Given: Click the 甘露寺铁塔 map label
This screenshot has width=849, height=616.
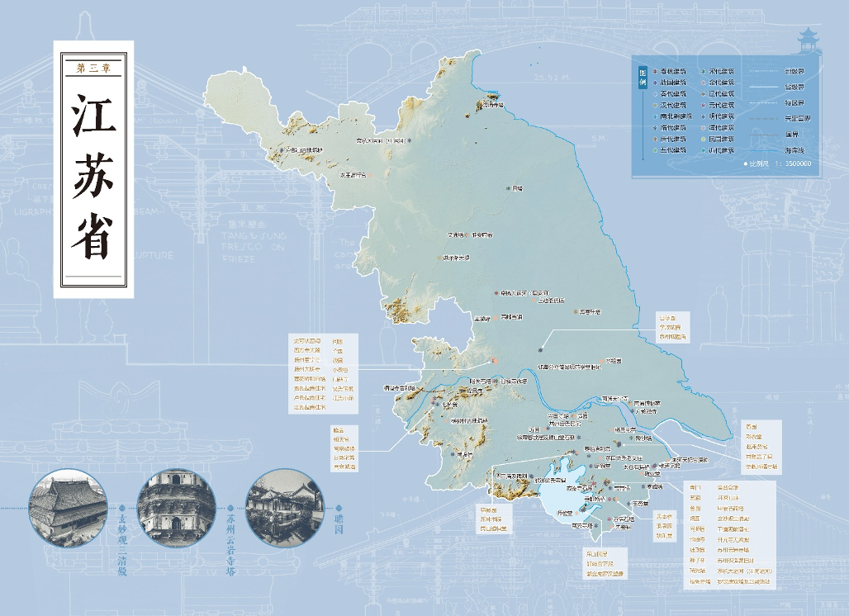Looking at the screenshot, I should click(514, 381).
